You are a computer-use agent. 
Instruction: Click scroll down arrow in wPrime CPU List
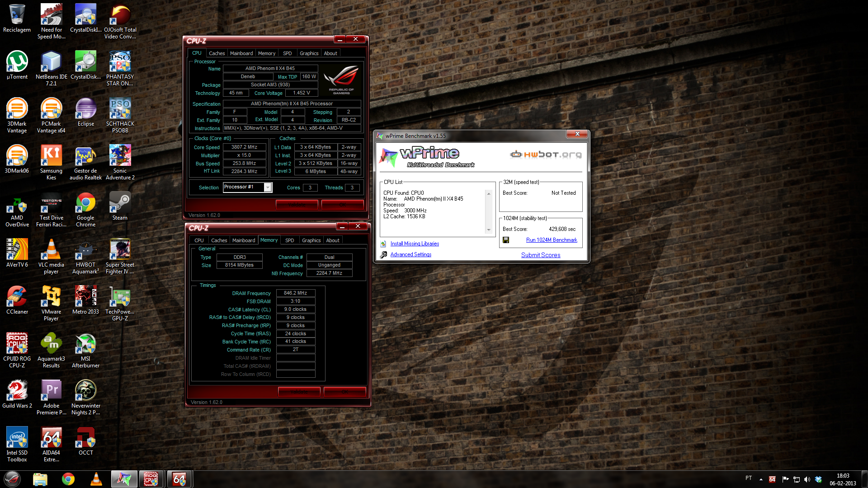[488, 230]
